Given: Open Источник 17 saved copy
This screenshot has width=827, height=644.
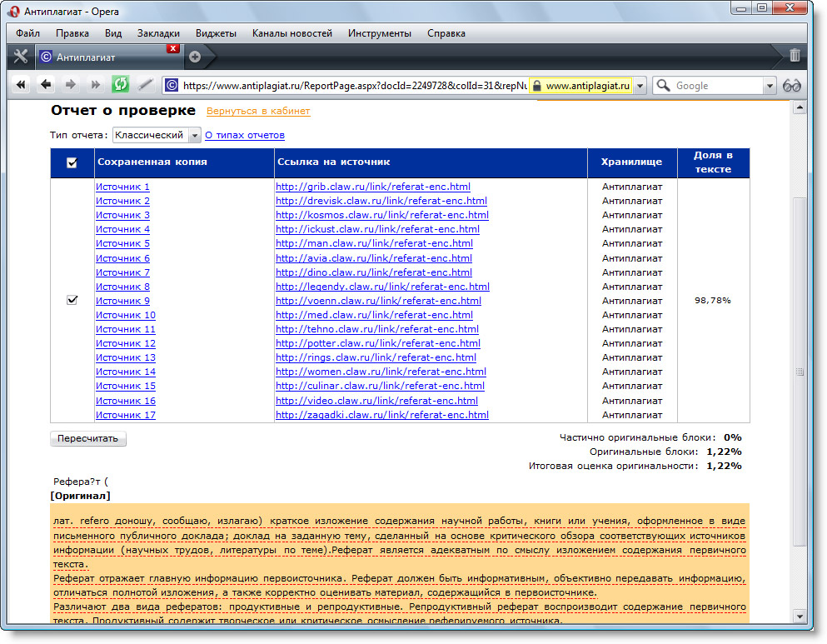Looking at the screenshot, I should pos(126,415).
